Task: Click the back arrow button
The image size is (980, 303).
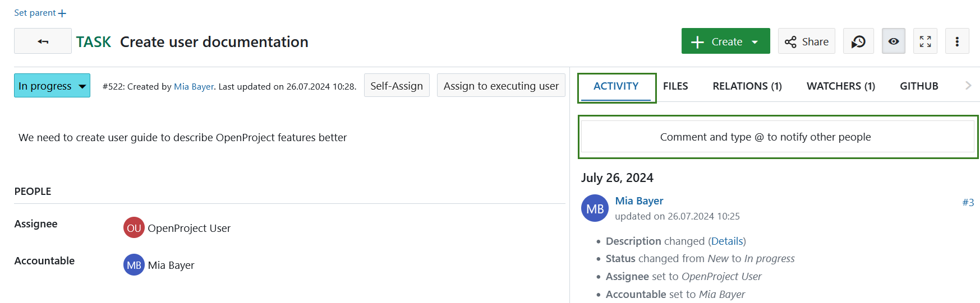Action: click(43, 41)
